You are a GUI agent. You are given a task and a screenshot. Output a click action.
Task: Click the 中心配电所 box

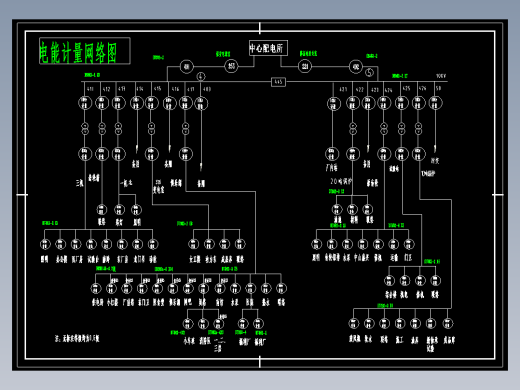[268, 48]
